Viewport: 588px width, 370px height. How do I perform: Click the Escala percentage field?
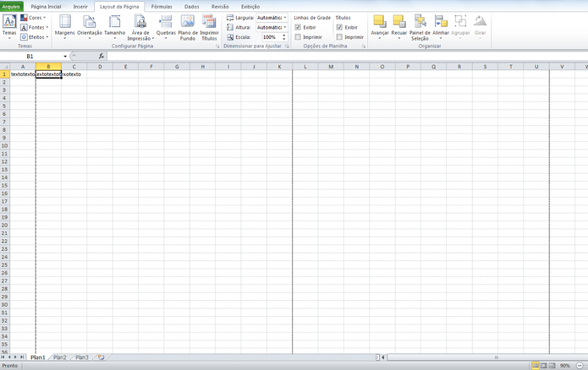pyautogui.click(x=271, y=37)
